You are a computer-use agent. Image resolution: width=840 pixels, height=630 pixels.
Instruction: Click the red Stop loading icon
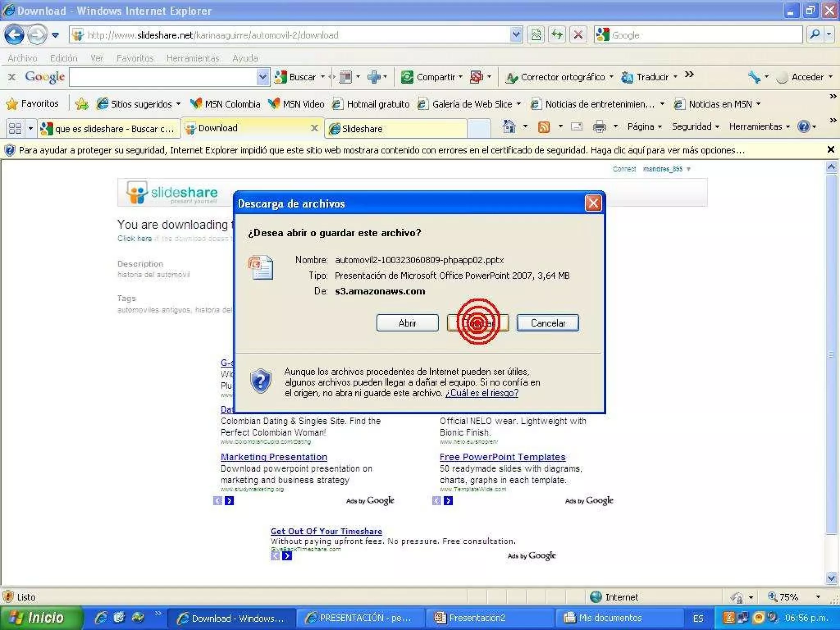tap(578, 35)
